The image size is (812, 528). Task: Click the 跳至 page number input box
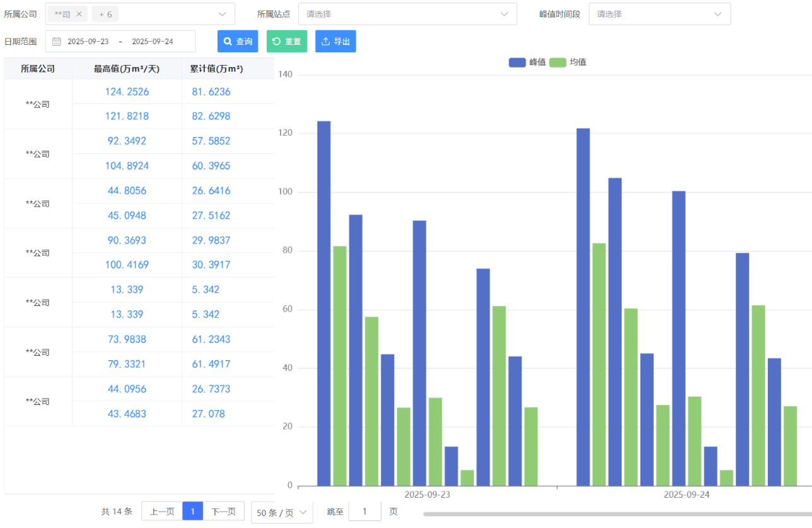point(364,512)
